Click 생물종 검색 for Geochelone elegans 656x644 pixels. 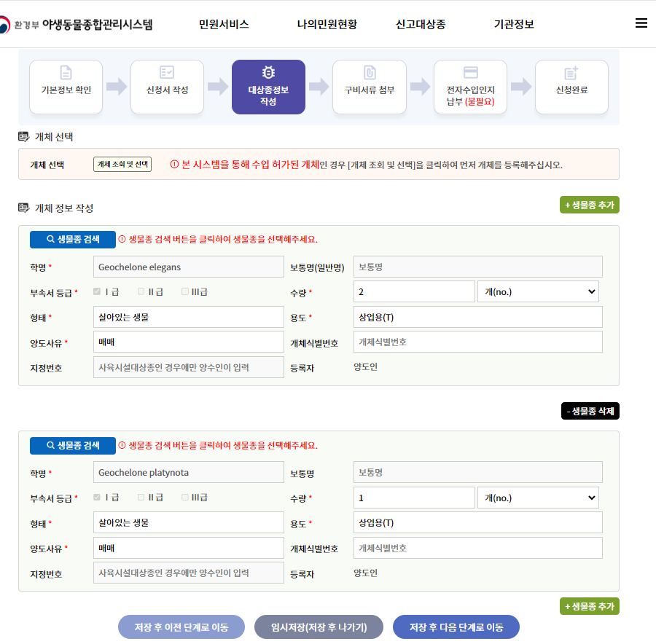coord(73,239)
